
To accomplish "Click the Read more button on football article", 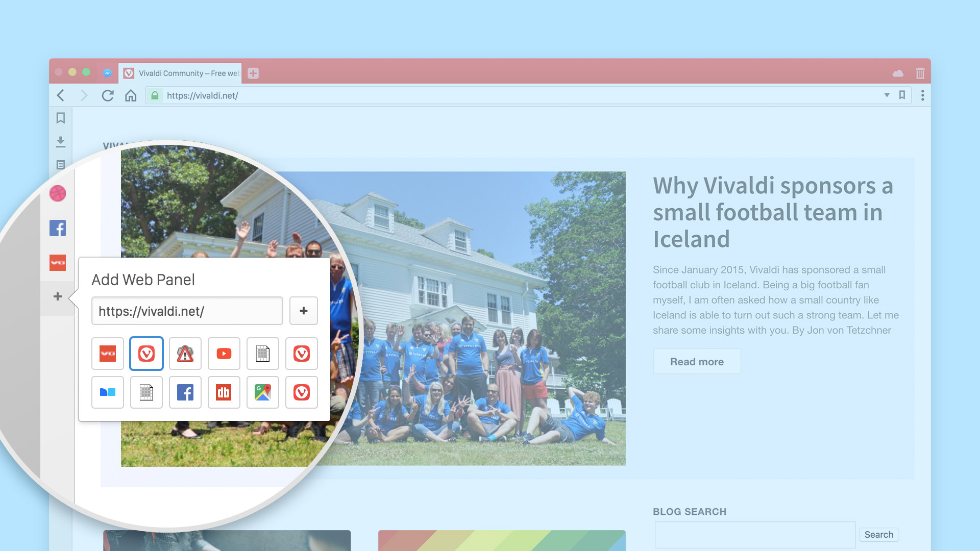I will pos(697,361).
